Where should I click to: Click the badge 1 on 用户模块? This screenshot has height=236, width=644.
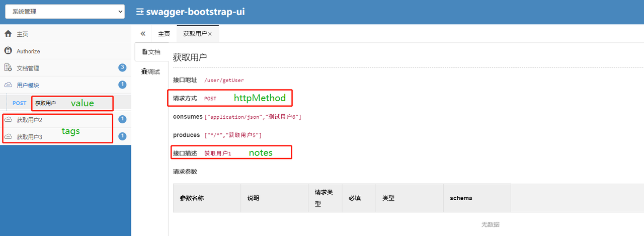(122, 85)
